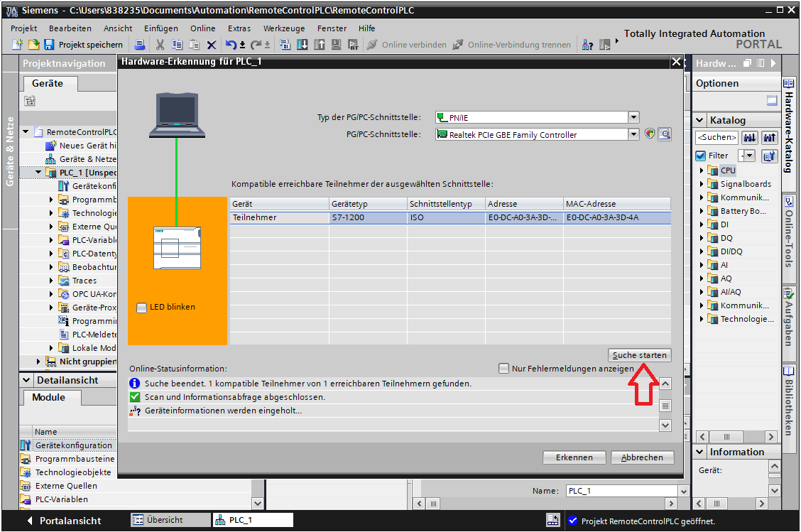Expand the Signalboards catalog folder

702,184
